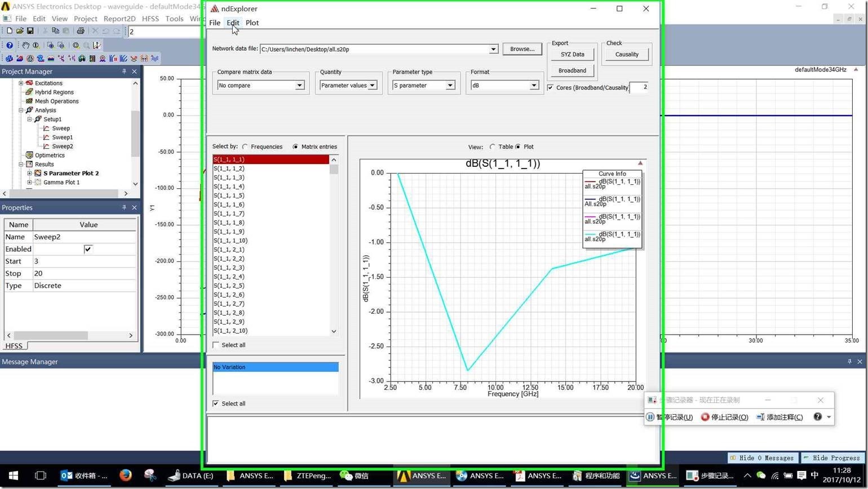
Task: Open the Steps Recorder help icon
Action: (817, 417)
